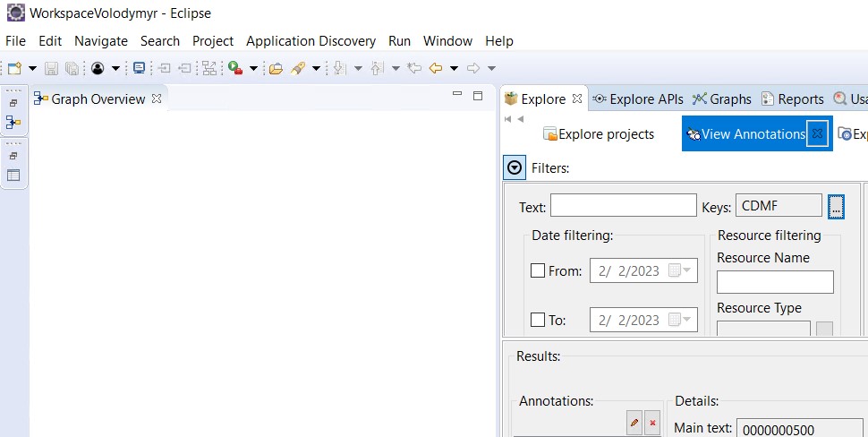Open dropdown next to user profile icon

click(115, 69)
